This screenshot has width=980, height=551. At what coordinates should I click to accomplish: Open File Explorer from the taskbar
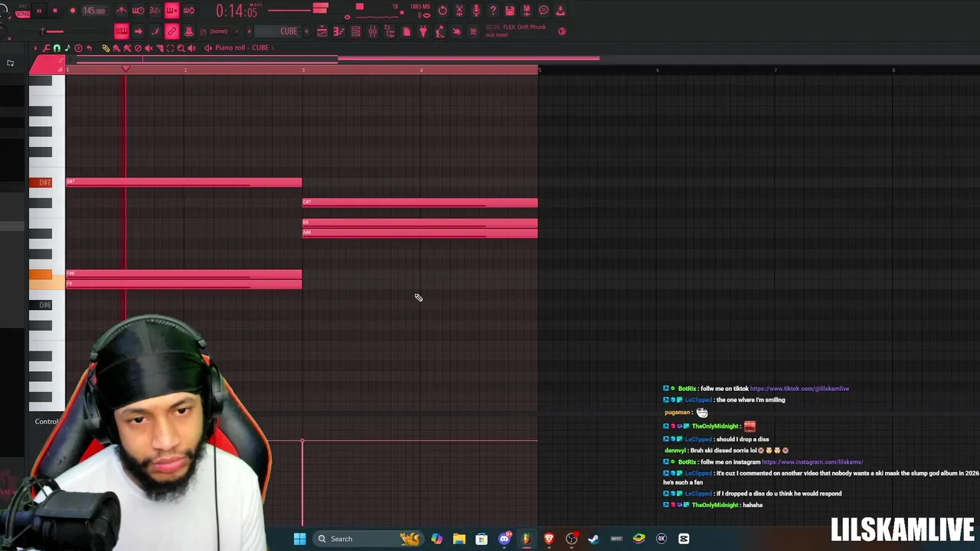(x=459, y=539)
